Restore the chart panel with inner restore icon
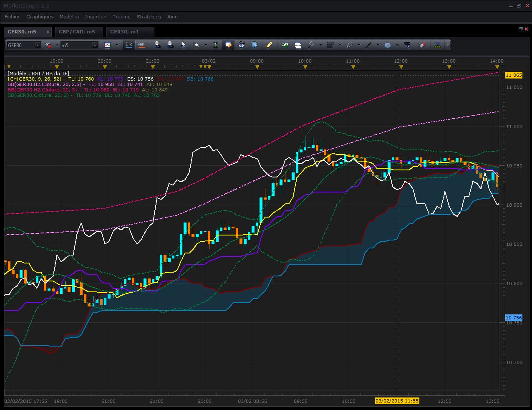This screenshot has width=532, height=410. pyautogui.click(x=521, y=29)
